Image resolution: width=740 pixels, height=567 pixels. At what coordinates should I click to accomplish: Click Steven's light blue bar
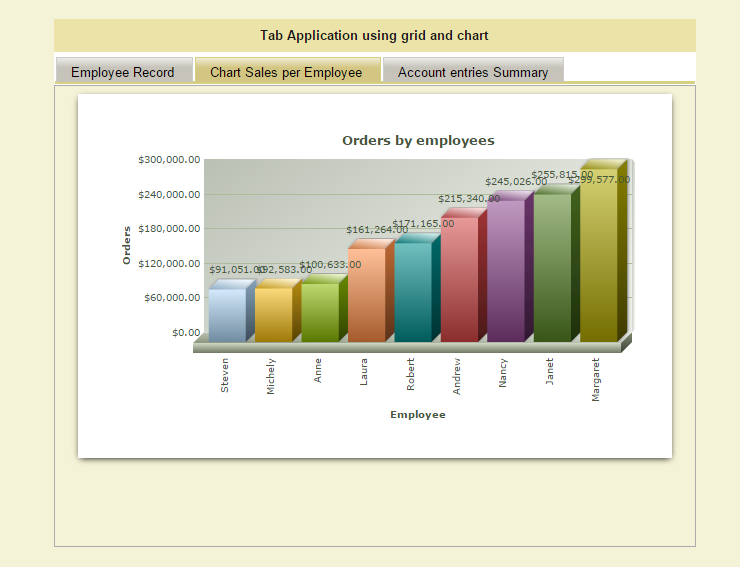tap(227, 315)
